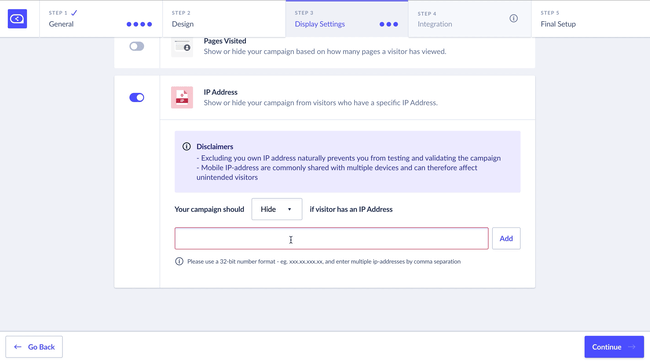Image resolution: width=650 pixels, height=361 pixels.
Task: Enable the Pages Visited toggle
Action: tap(136, 46)
